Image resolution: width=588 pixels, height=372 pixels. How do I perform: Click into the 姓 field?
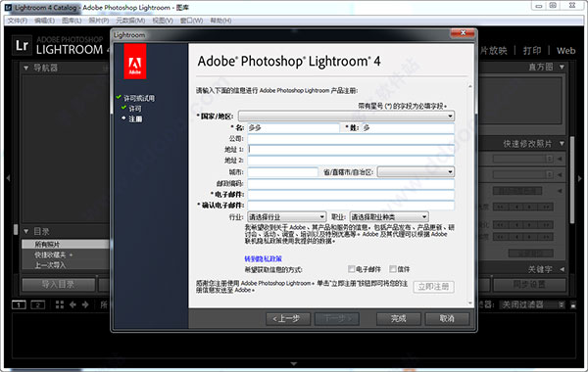[408, 127]
